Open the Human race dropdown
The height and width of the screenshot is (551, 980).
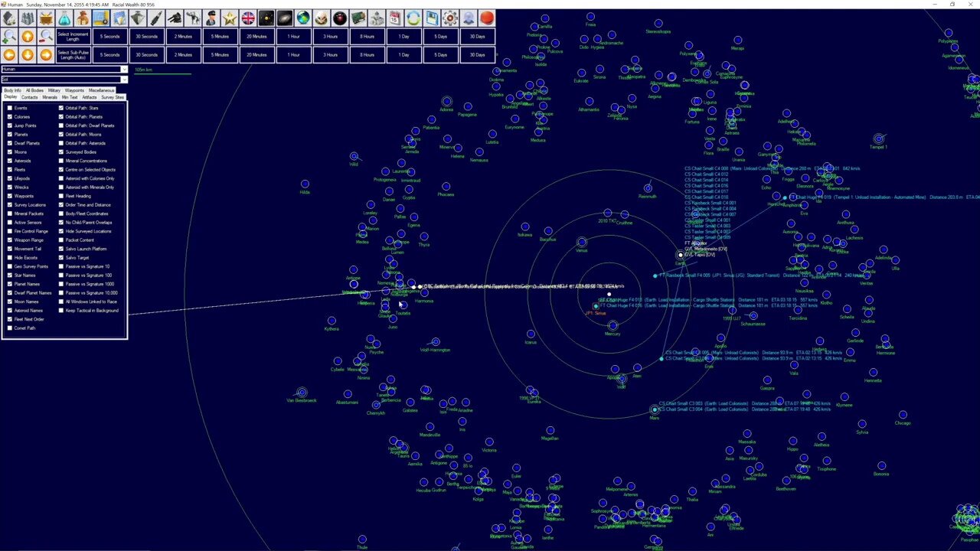pyautogui.click(x=64, y=70)
